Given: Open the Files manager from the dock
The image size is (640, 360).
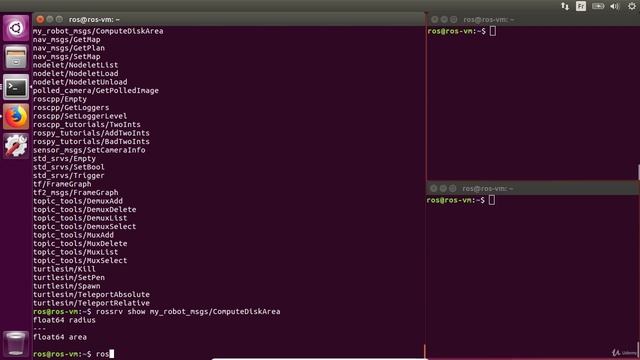Looking at the screenshot, I should 16,58.
